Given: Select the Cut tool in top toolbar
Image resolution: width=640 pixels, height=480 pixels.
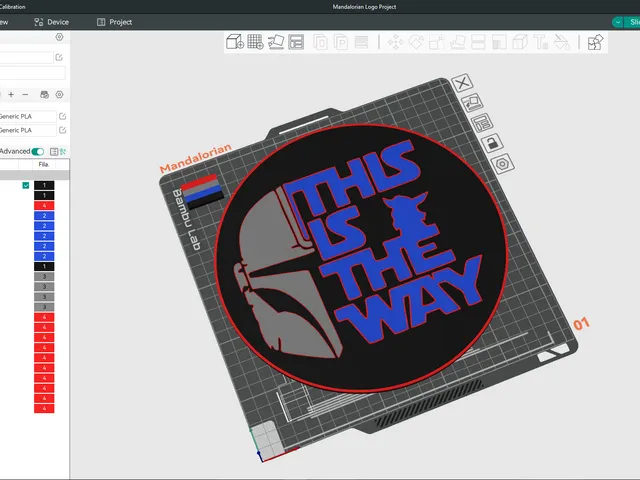Looking at the screenshot, I should (478, 42).
